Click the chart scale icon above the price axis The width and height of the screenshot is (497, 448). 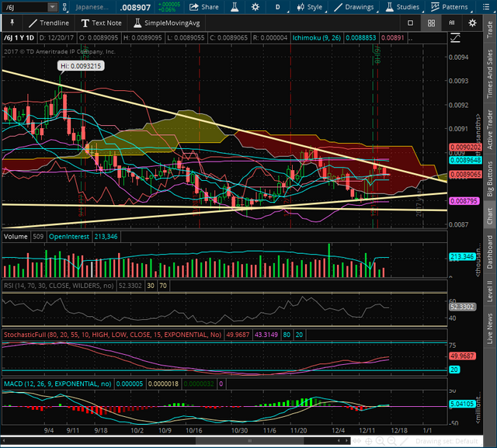[x=455, y=38]
